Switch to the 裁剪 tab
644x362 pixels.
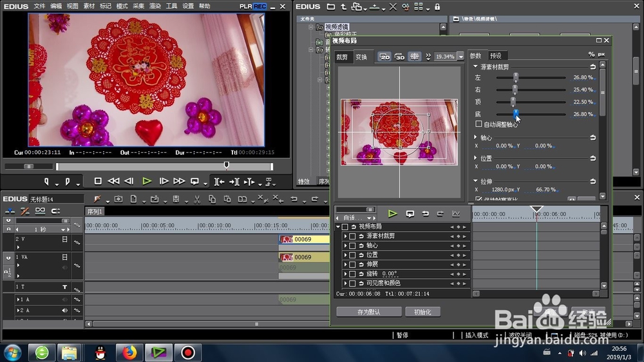[x=342, y=57]
